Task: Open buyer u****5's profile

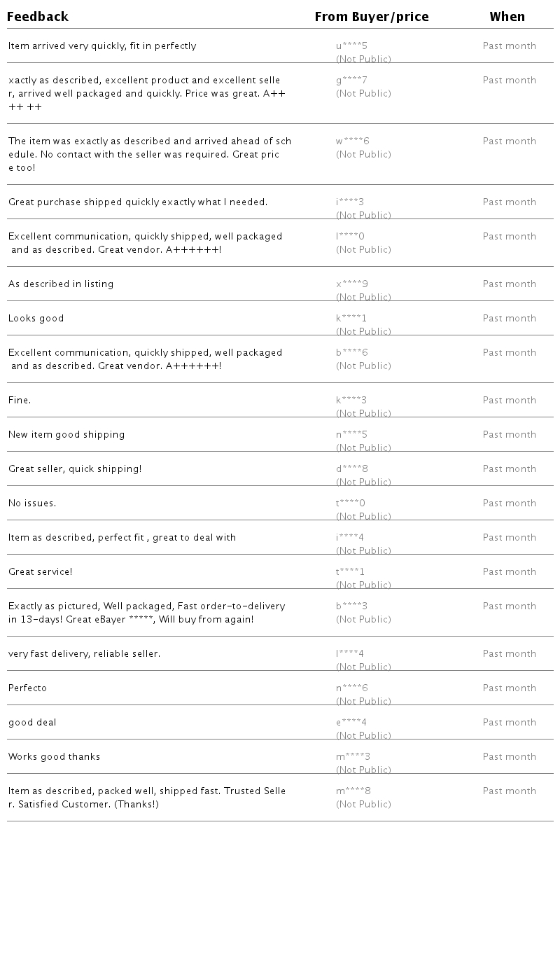Action: pos(351,46)
